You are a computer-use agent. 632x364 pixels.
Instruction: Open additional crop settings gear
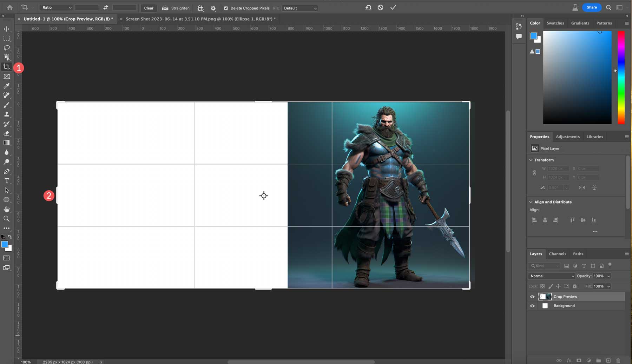(x=213, y=8)
